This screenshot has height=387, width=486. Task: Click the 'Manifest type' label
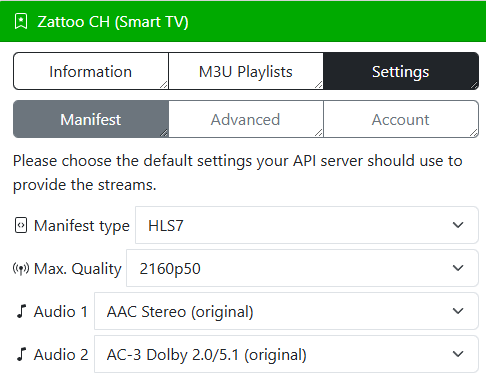click(x=82, y=226)
